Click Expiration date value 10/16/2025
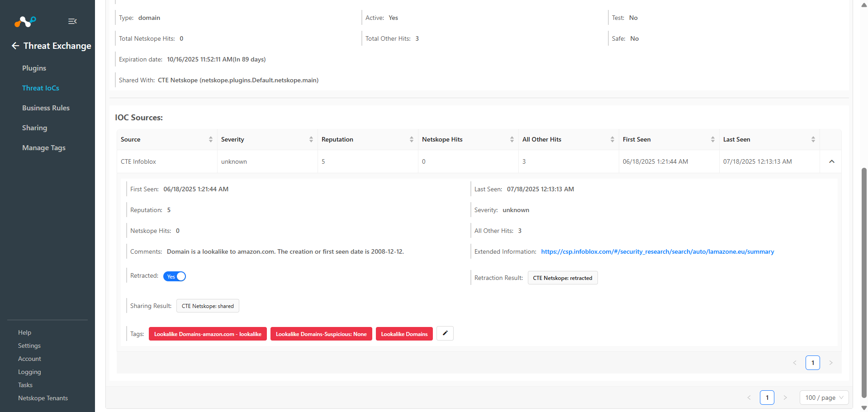 coord(216,59)
